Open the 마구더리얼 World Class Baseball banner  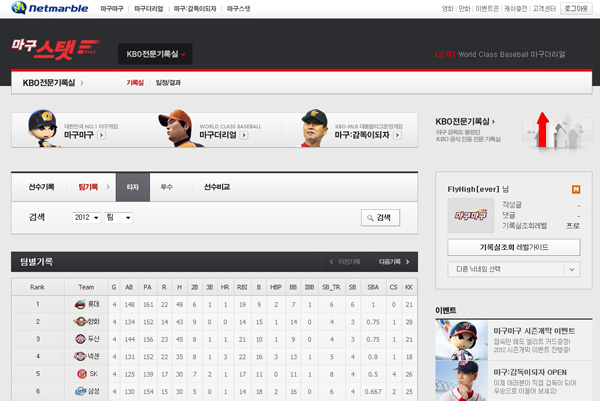pyautogui.click(x=208, y=131)
